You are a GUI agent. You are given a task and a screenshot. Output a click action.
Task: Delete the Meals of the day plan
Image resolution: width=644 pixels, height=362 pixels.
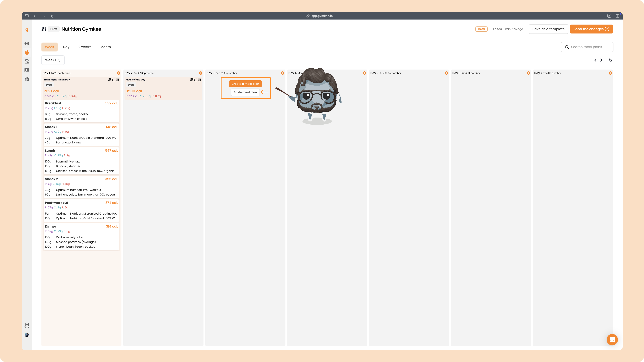coord(199,79)
